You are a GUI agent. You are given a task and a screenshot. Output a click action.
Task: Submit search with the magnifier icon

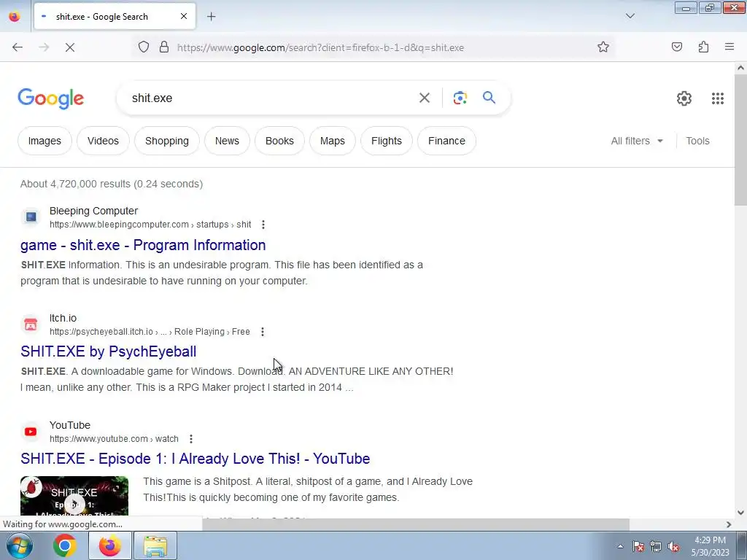coord(489,98)
